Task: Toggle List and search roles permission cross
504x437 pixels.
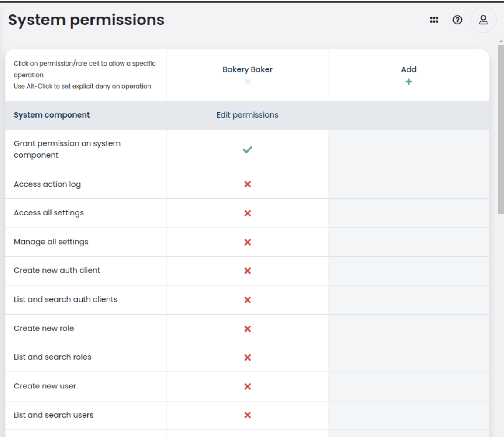Action: [248, 357]
